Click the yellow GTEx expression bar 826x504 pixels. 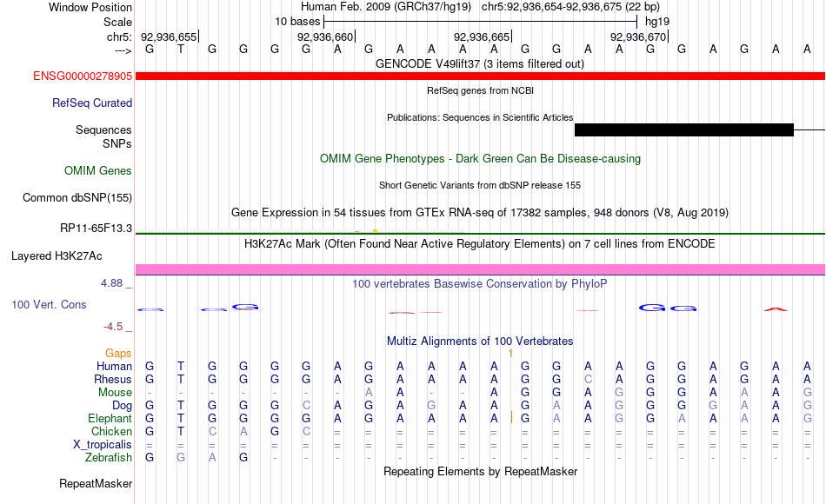pyautogui.click(x=375, y=230)
